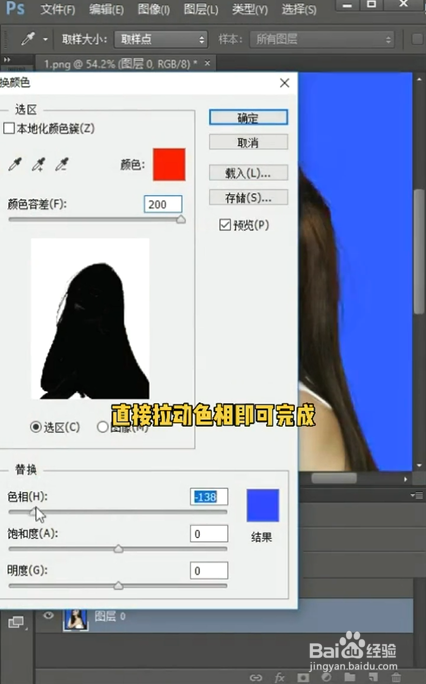Close the 1.png document tab
The width and height of the screenshot is (426, 684).
(x=208, y=63)
